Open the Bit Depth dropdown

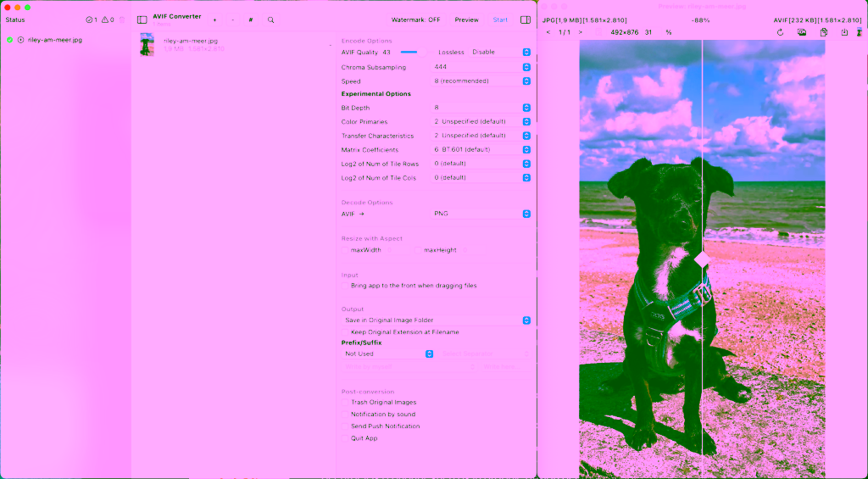[x=481, y=108]
